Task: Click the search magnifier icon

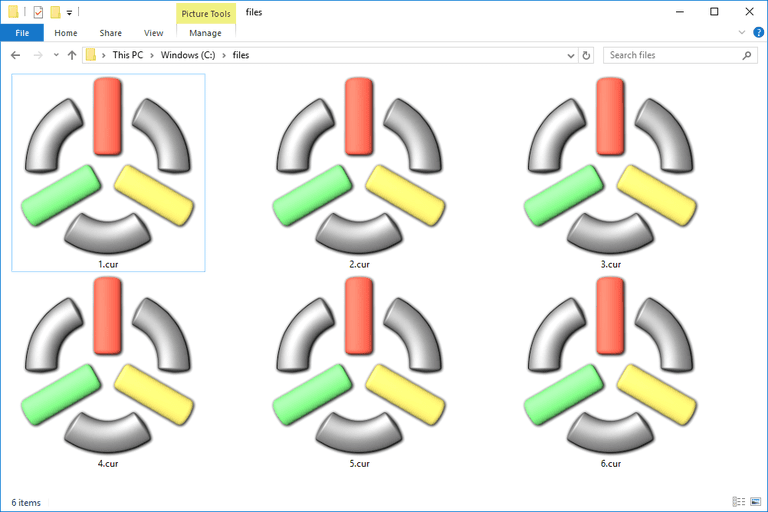Action: (x=747, y=55)
